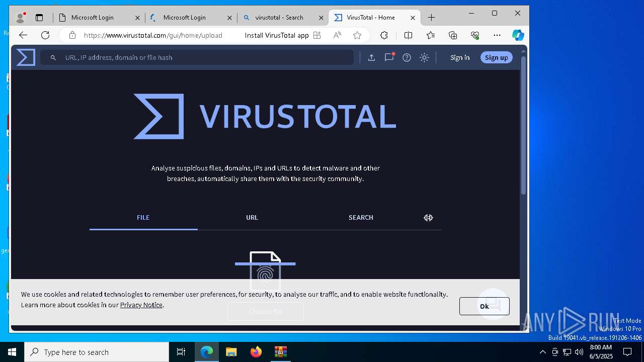Open Firefox from the taskbar

click(x=256, y=352)
